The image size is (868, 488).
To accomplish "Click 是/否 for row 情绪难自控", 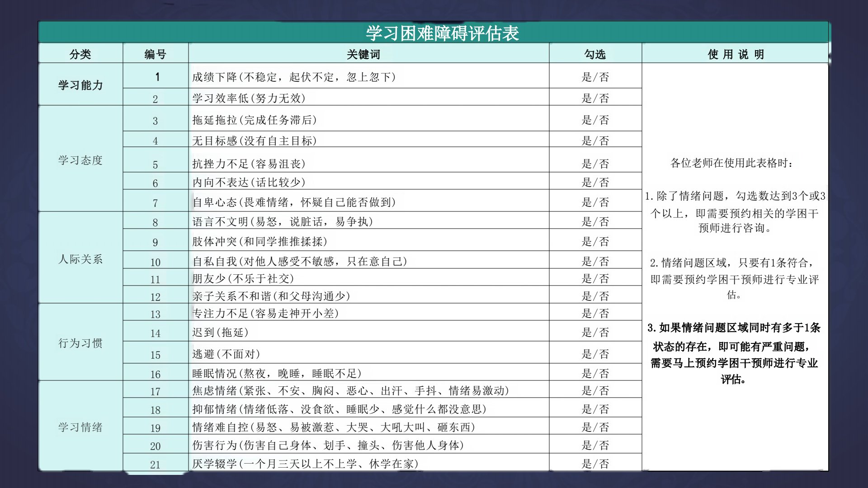I will coord(595,427).
